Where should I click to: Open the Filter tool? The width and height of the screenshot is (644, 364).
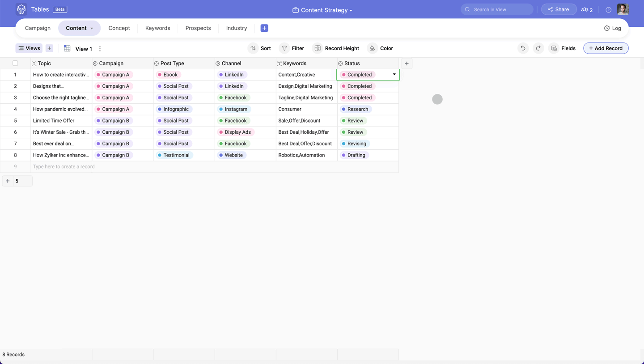point(292,48)
